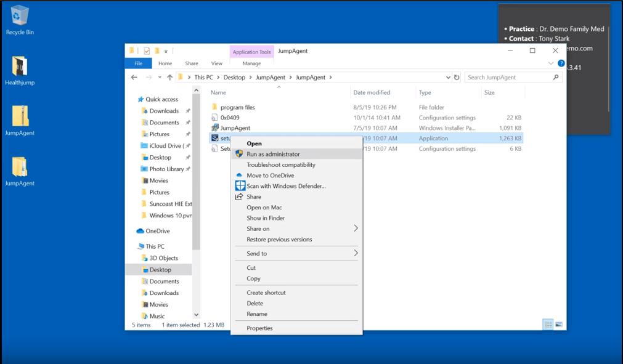Refresh the JumpAgent folder view

pyautogui.click(x=457, y=78)
